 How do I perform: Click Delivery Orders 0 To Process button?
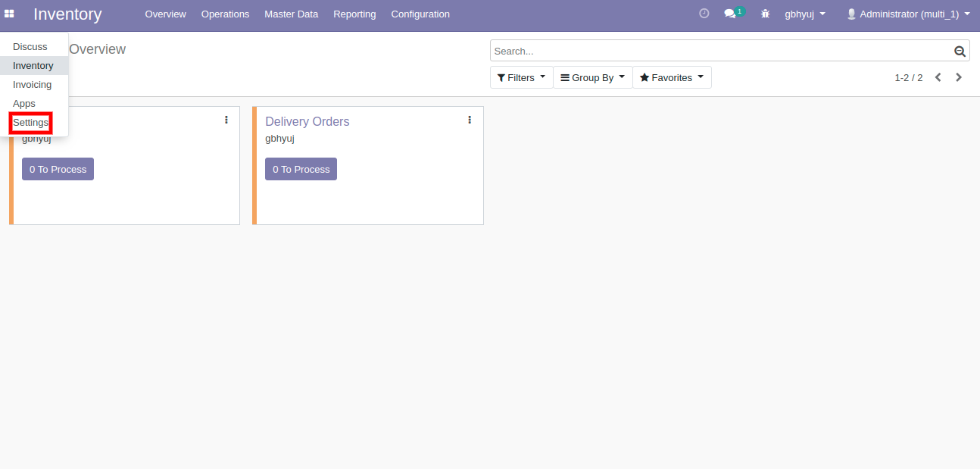(x=301, y=169)
